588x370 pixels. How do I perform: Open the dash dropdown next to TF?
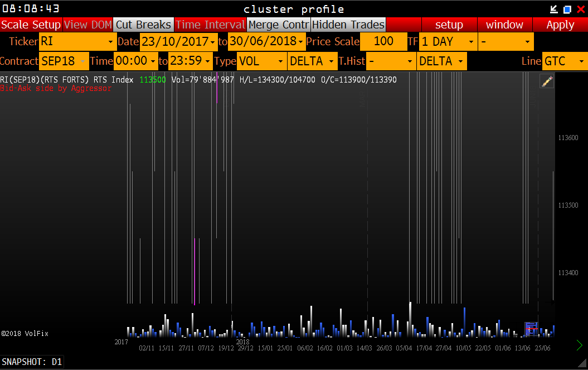pyautogui.click(x=506, y=41)
